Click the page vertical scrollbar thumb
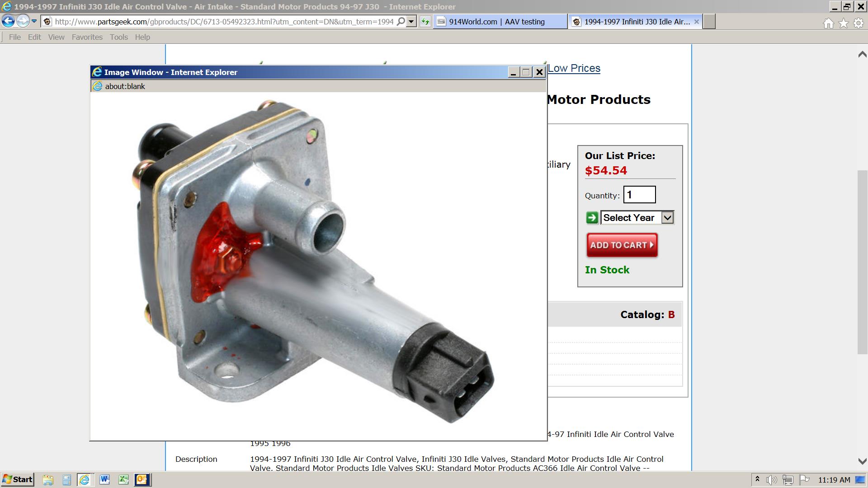 862,262
